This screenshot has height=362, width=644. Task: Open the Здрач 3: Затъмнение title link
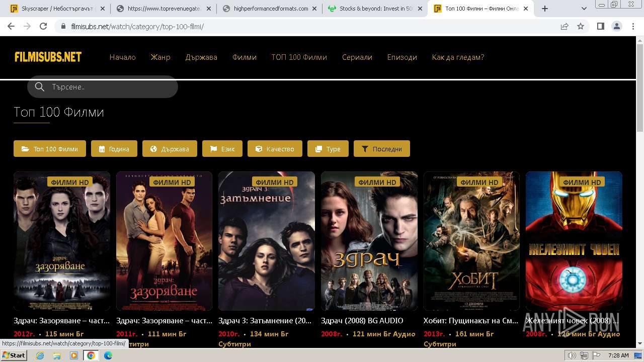click(x=265, y=320)
